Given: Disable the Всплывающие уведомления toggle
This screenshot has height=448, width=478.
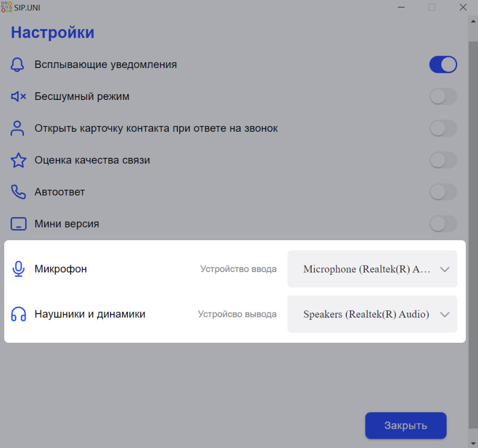Looking at the screenshot, I should (443, 65).
